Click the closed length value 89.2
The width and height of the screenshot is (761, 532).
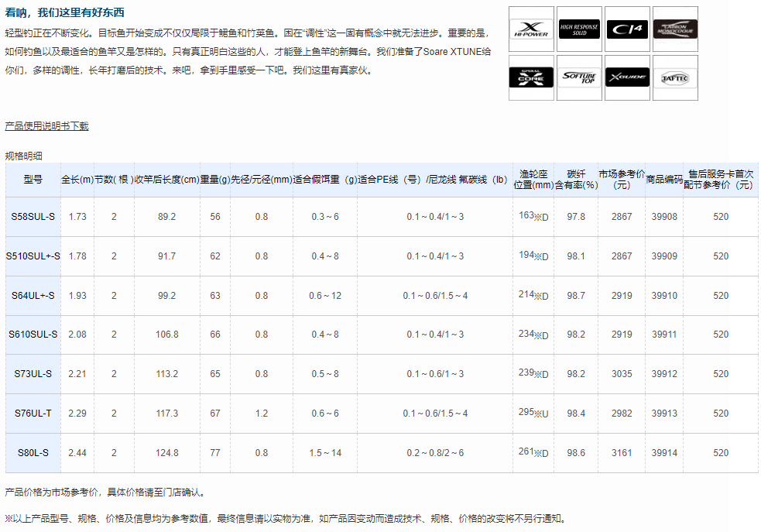(x=167, y=217)
